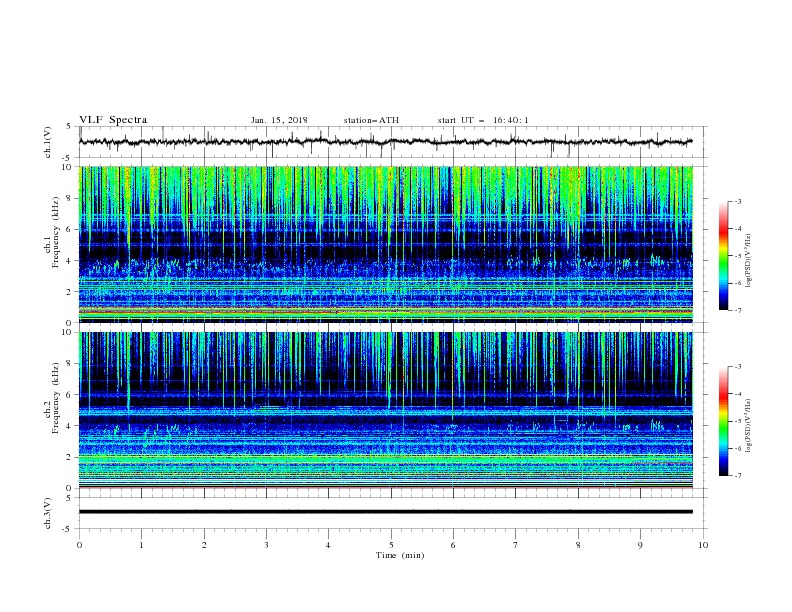
Task: Click the 'VLF Spectra' title text
Action: [113, 120]
